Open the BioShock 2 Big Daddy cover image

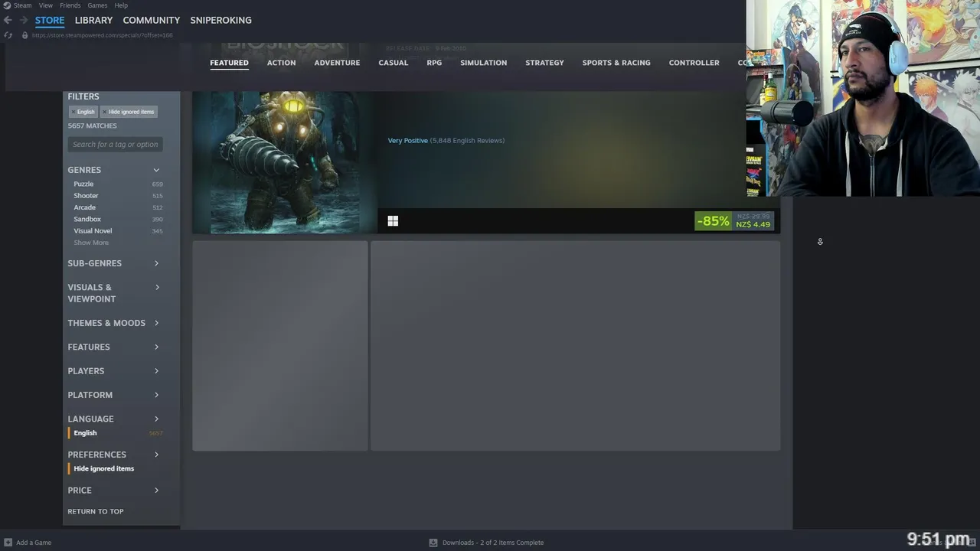(284, 162)
